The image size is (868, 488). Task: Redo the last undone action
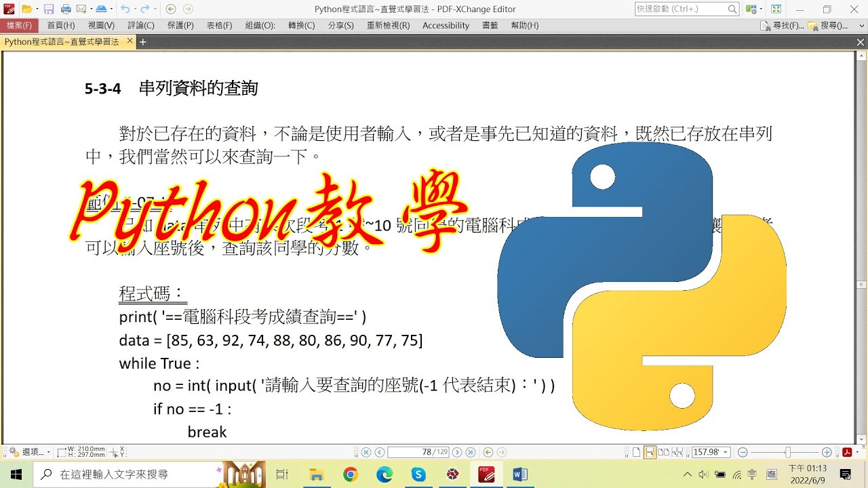[x=144, y=9]
